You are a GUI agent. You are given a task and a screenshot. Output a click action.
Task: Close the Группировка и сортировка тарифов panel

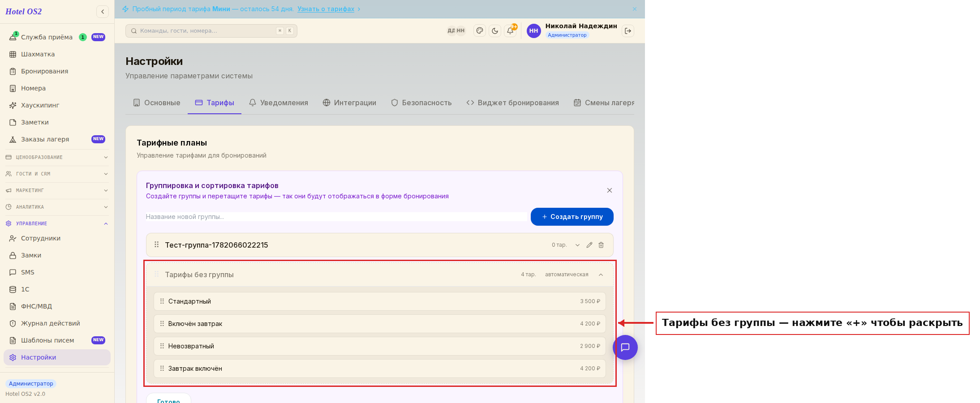coord(610,190)
